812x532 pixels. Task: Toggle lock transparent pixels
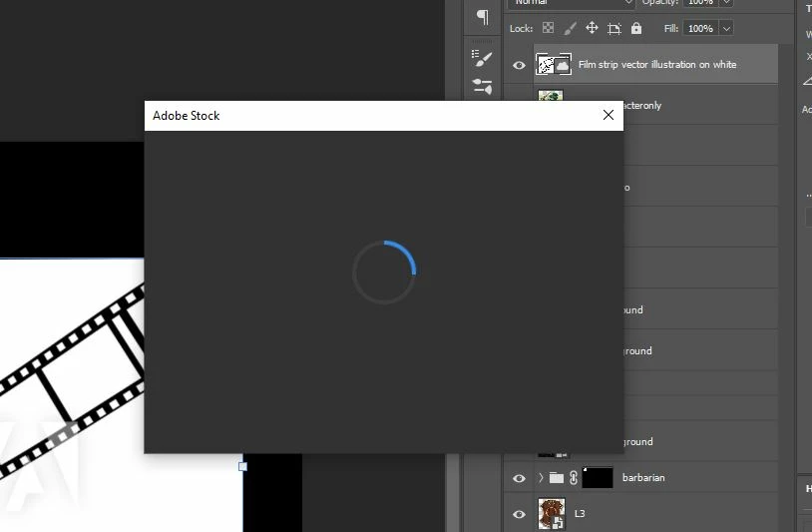548,28
